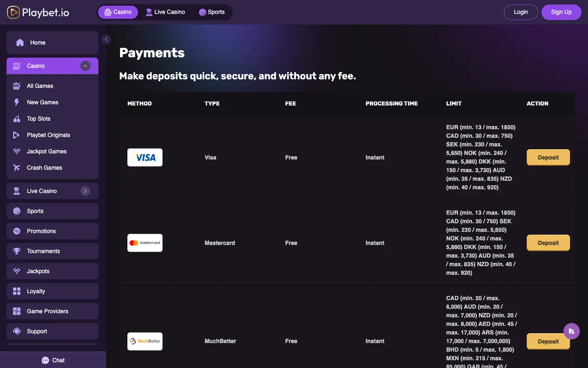Click the PROCESSING TIME column header
Image resolution: width=588 pixels, height=368 pixels.
pyautogui.click(x=392, y=104)
